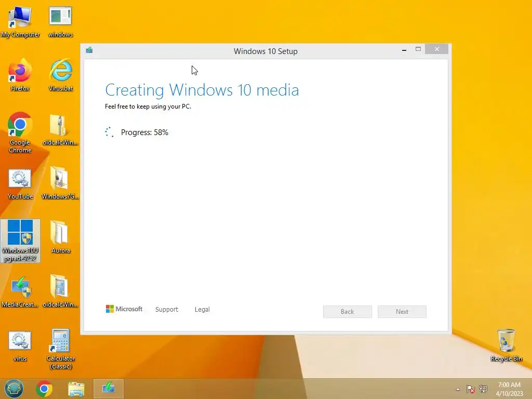Close the Windows 10 Setup window

pos(436,49)
